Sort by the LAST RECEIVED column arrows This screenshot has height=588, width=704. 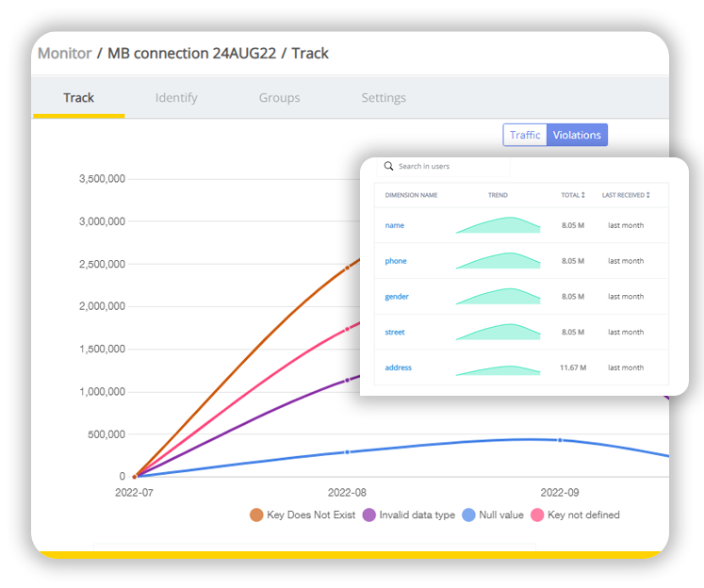coord(648,195)
